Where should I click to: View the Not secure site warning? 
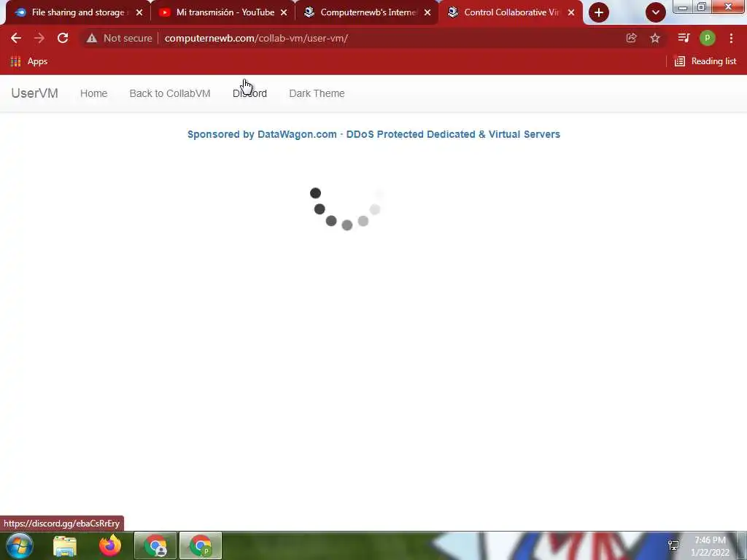point(119,38)
